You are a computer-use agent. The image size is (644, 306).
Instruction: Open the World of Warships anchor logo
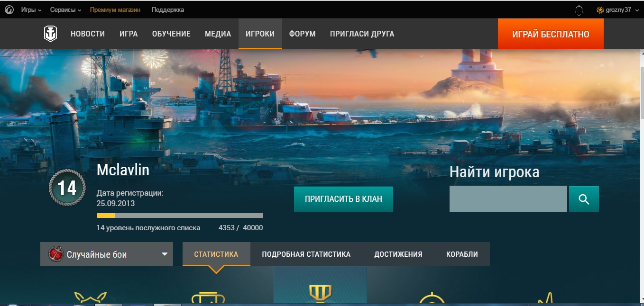point(50,34)
